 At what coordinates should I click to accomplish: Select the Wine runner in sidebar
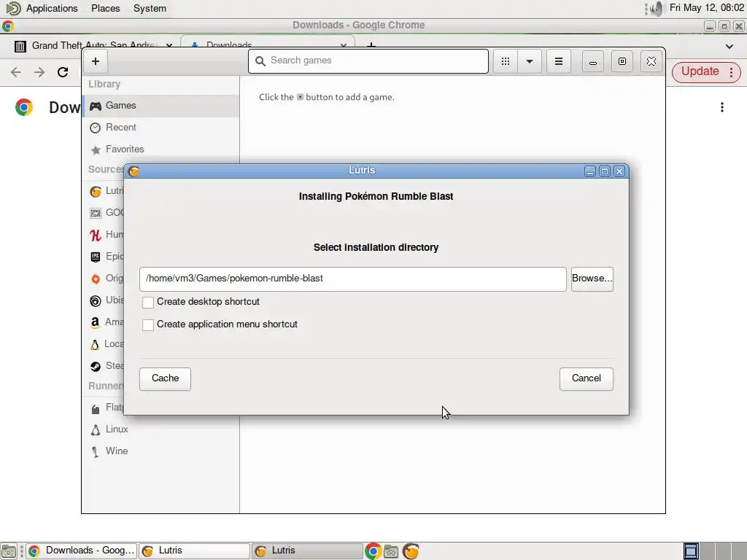(161, 451)
